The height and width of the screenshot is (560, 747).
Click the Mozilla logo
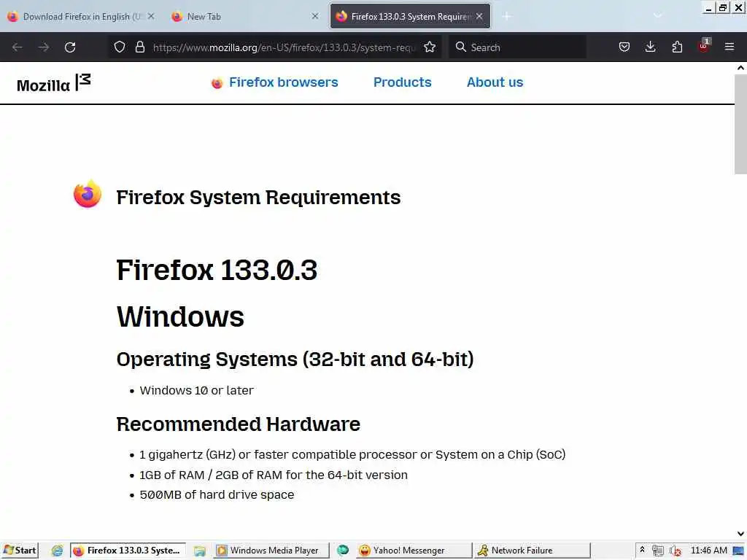click(x=54, y=83)
